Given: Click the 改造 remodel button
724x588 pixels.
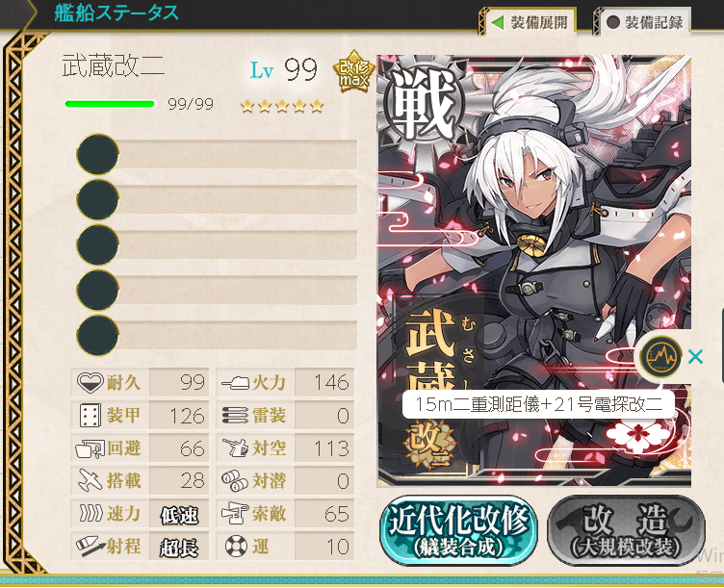Looking at the screenshot, I should pos(626,530).
